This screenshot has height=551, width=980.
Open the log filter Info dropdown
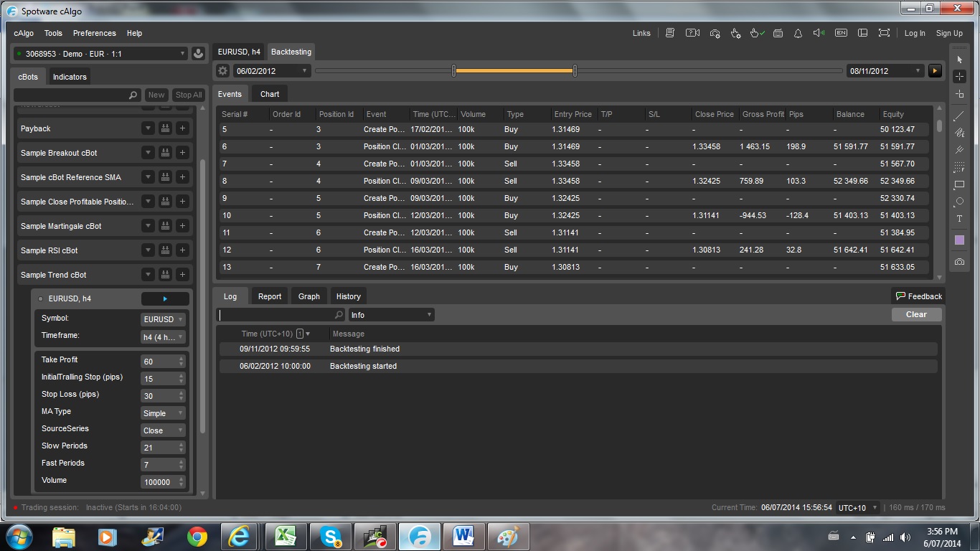[x=391, y=315]
